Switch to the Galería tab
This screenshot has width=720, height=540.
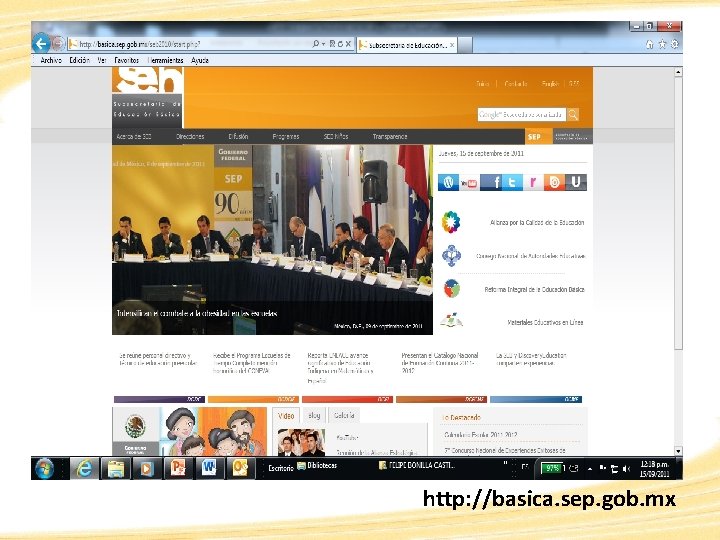[x=344, y=416]
